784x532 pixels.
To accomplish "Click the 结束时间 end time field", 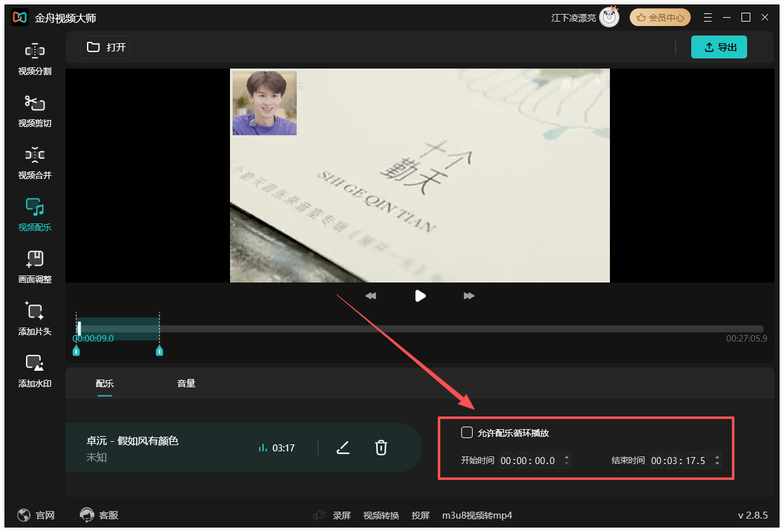I will coord(685,461).
